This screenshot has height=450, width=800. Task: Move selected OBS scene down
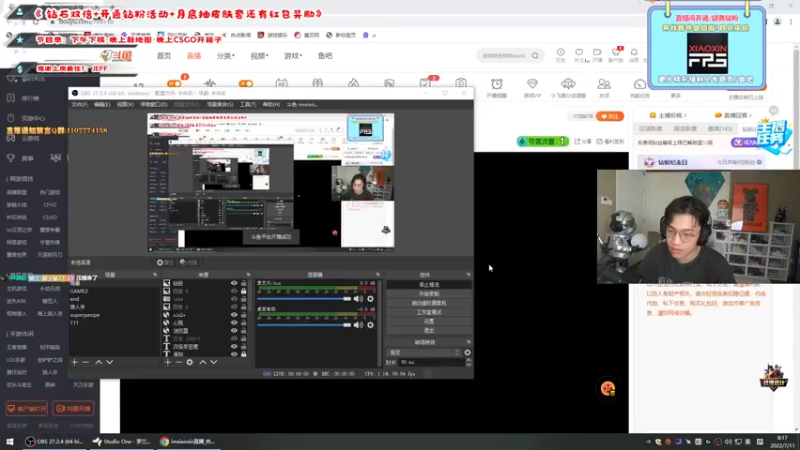[110, 362]
